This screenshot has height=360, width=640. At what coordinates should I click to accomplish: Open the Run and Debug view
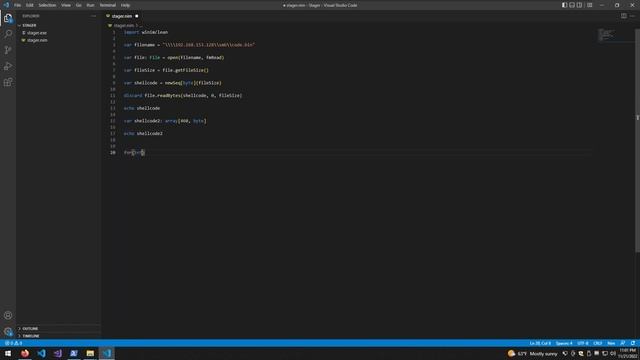[8, 66]
